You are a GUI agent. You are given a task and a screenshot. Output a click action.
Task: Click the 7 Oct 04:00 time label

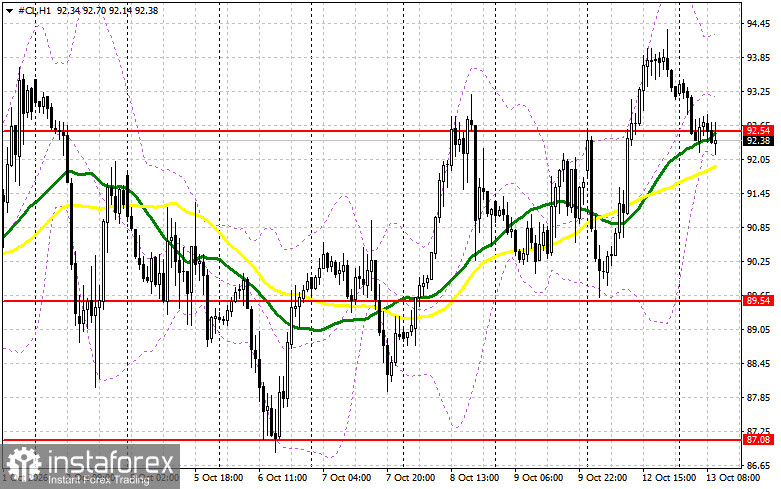click(347, 478)
